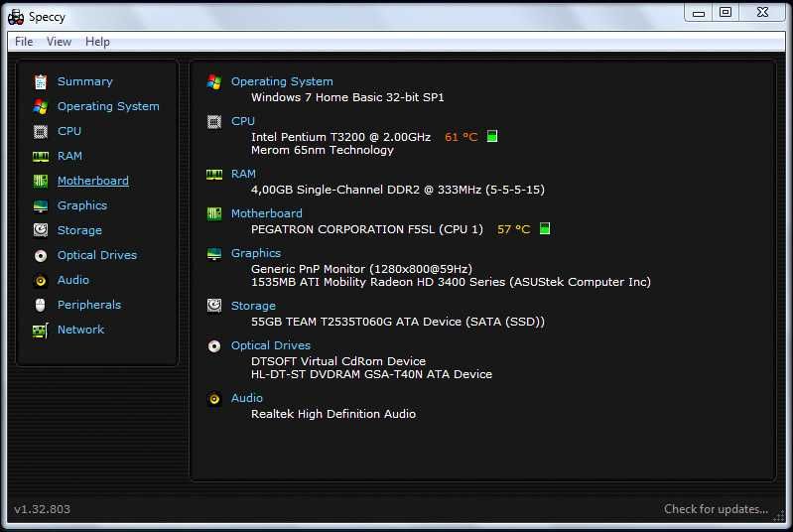Click the Graphics heading link in summary
This screenshot has height=532, width=793.
pyautogui.click(x=256, y=253)
